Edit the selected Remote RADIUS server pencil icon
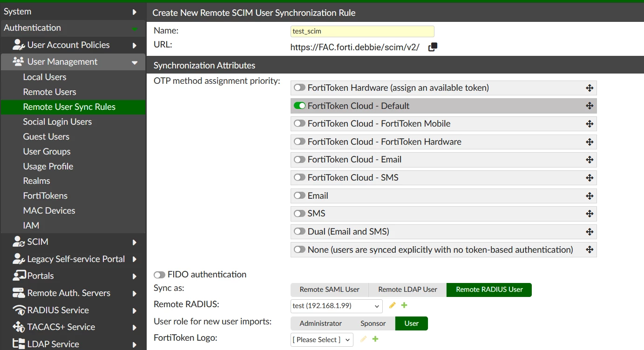The height and width of the screenshot is (350, 644). (392, 305)
